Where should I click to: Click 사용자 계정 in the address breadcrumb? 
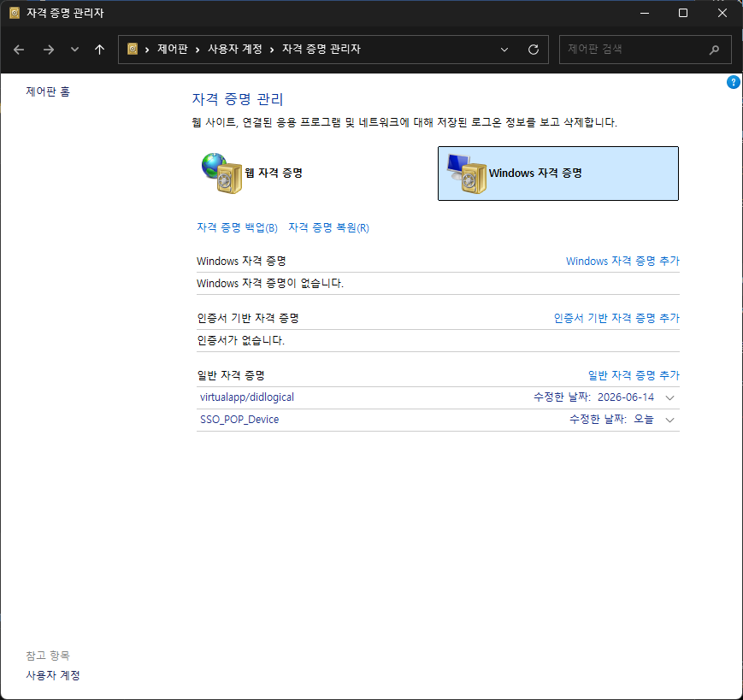pos(235,49)
